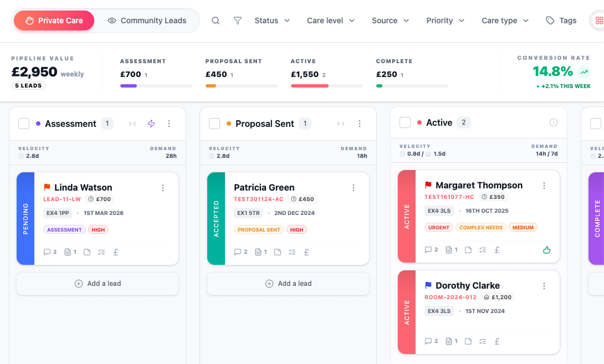Open documents icon on Linda Watson card

(x=68, y=252)
